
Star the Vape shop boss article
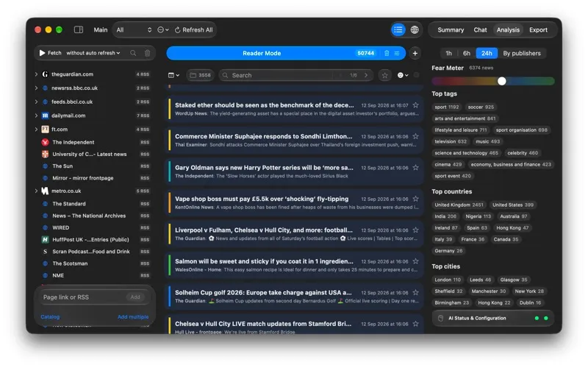[x=415, y=199]
